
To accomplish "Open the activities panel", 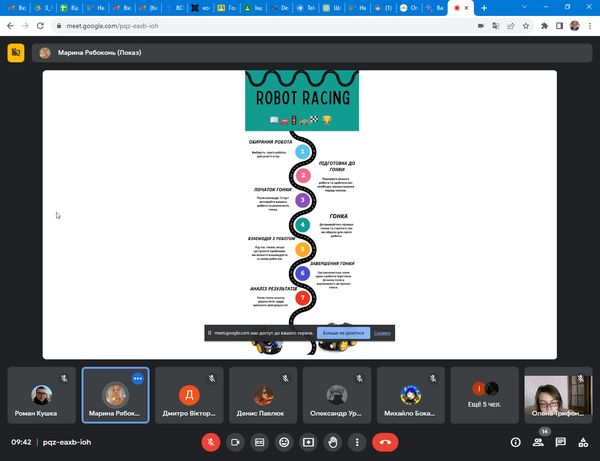I will (x=583, y=441).
